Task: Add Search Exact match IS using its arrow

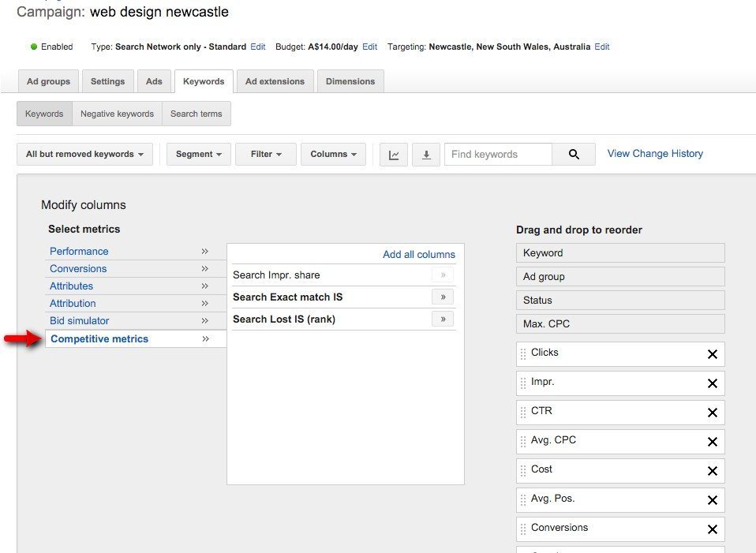Action: pyautogui.click(x=444, y=297)
